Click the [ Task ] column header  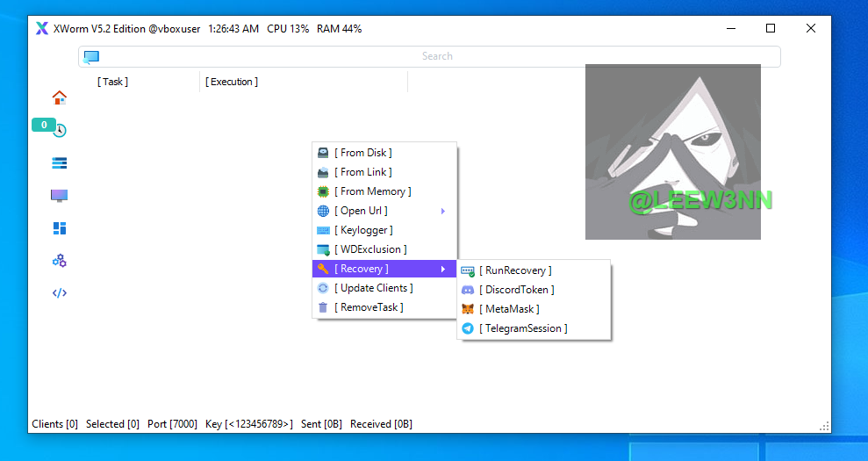(x=112, y=82)
